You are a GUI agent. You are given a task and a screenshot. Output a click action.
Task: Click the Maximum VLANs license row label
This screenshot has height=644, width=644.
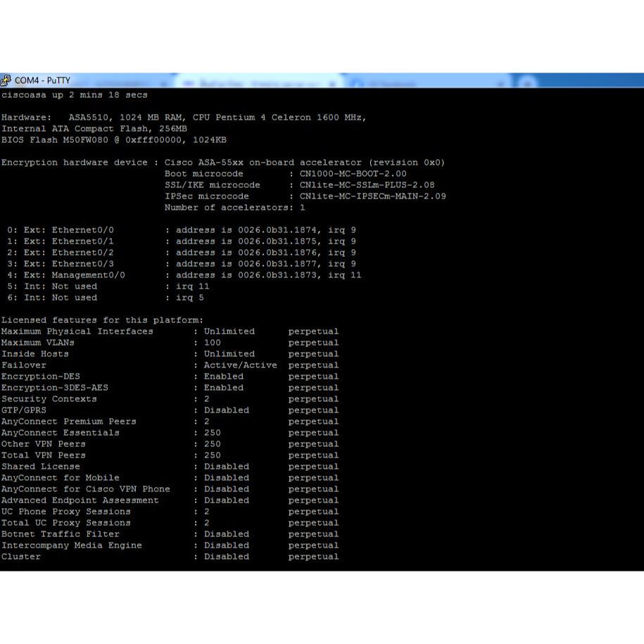37,343
